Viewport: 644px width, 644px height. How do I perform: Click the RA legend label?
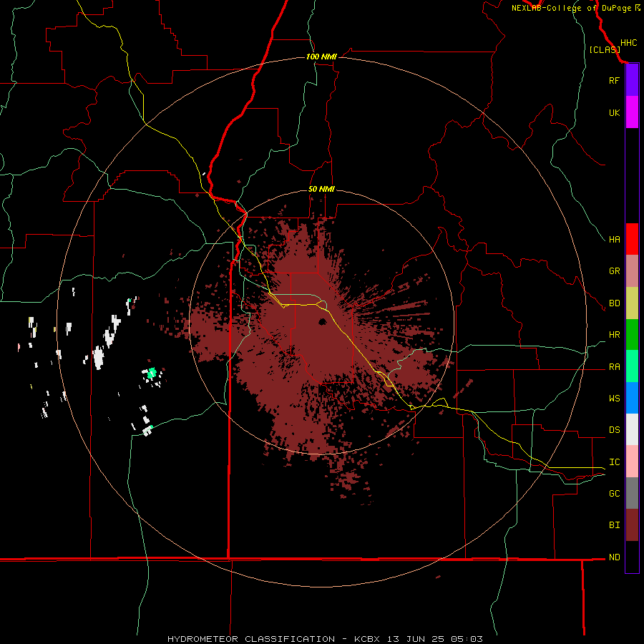point(614,367)
